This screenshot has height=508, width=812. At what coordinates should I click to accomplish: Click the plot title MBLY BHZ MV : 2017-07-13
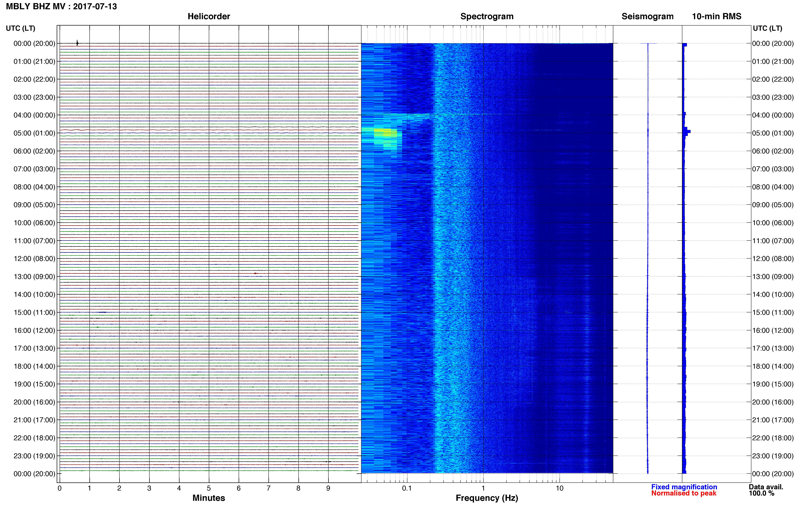pos(61,6)
